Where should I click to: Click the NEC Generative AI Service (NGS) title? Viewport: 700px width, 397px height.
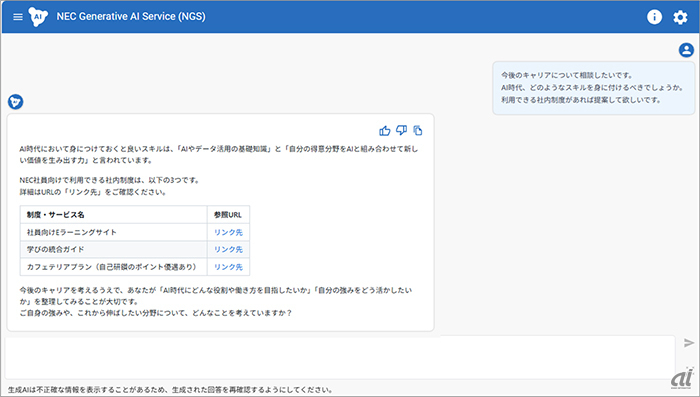131,17
